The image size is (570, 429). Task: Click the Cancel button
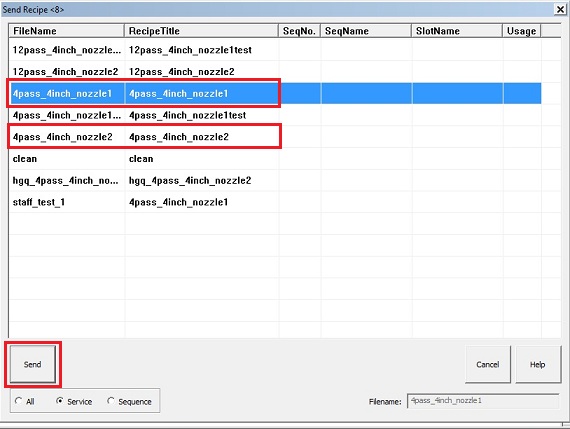coord(487,364)
